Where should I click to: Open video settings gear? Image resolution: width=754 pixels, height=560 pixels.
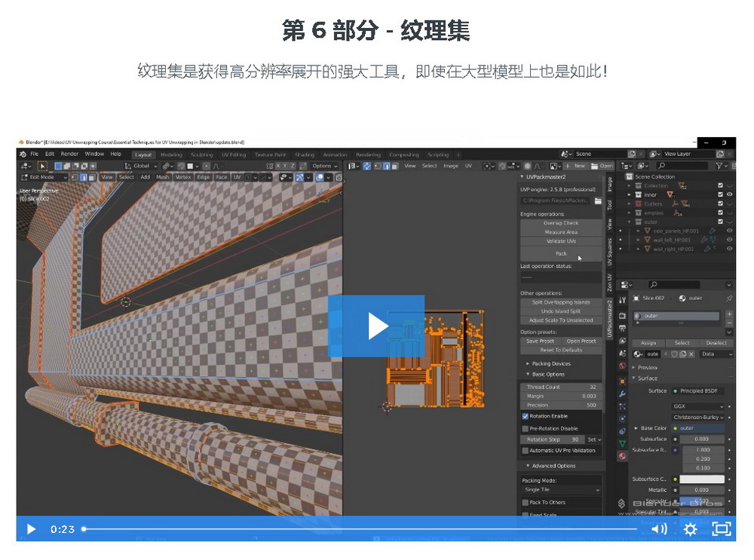(690, 529)
